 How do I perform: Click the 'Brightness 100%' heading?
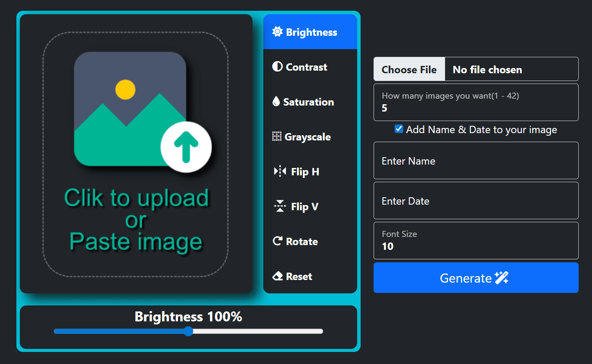tap(188, 317)
